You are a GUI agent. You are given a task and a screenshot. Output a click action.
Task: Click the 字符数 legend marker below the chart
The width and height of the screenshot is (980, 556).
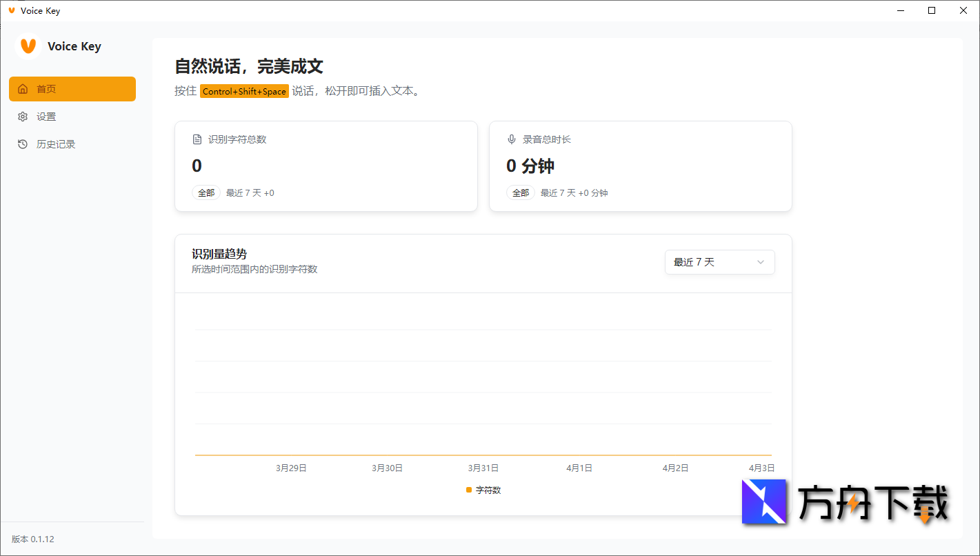click(x=468, y=490)
